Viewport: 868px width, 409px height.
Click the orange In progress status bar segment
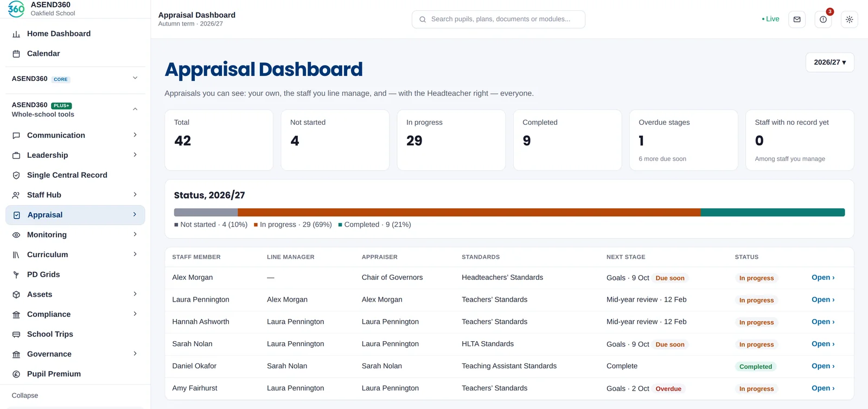pos(469,213)
